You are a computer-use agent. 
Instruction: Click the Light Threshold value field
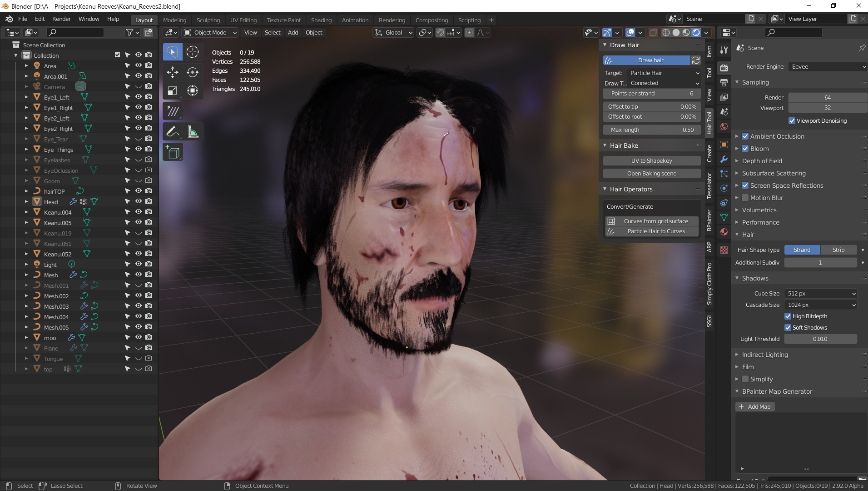coord(820,339)
